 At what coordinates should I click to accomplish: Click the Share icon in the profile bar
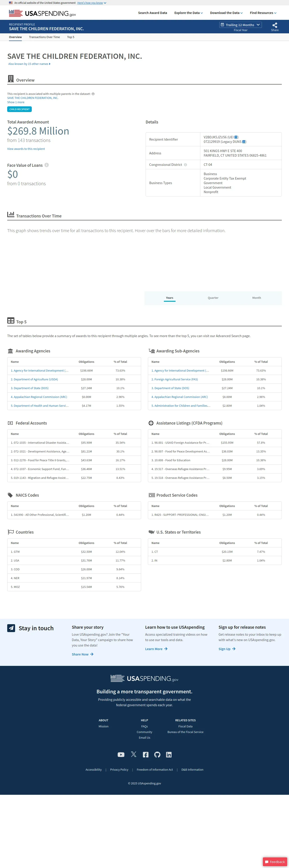point(275,25)
